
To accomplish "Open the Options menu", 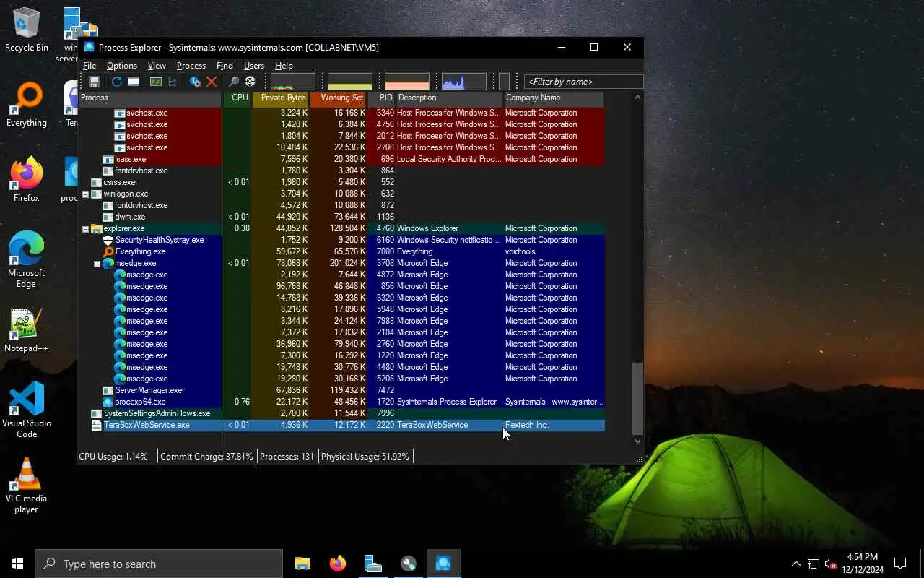I will pos(122,66).
